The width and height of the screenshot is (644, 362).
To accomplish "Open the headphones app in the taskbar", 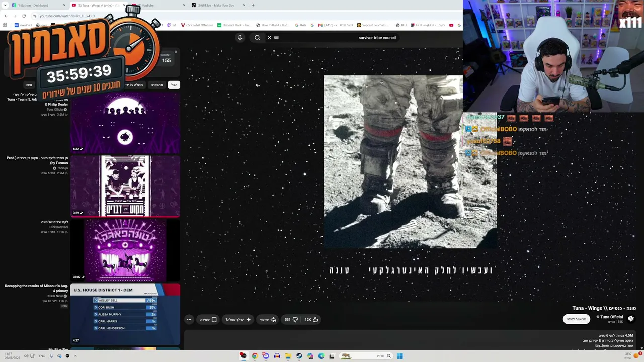I will [x=277, y=356].
